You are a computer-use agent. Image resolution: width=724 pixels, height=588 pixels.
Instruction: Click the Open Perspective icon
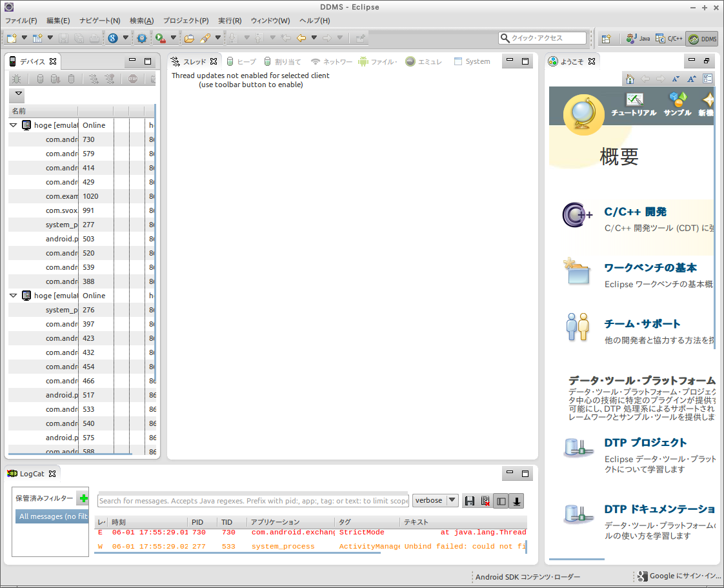tap(607, 39)
